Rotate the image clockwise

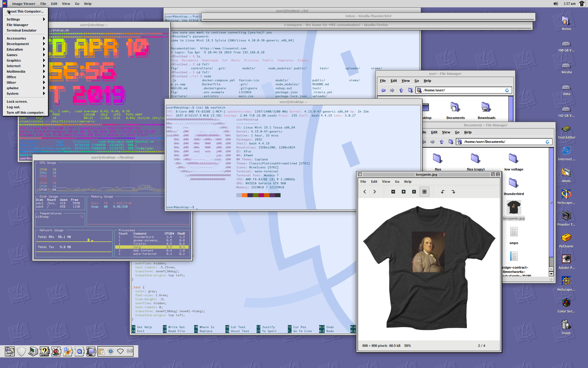coord(453,192)
